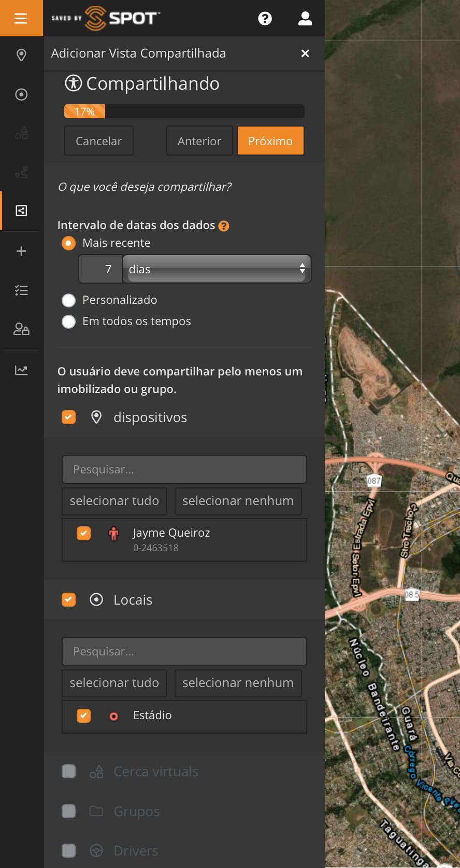Click the date range help tooltip icon
The height and width of the screenshot is (868, 460).
pyautogui.click(x=224, y=226)
